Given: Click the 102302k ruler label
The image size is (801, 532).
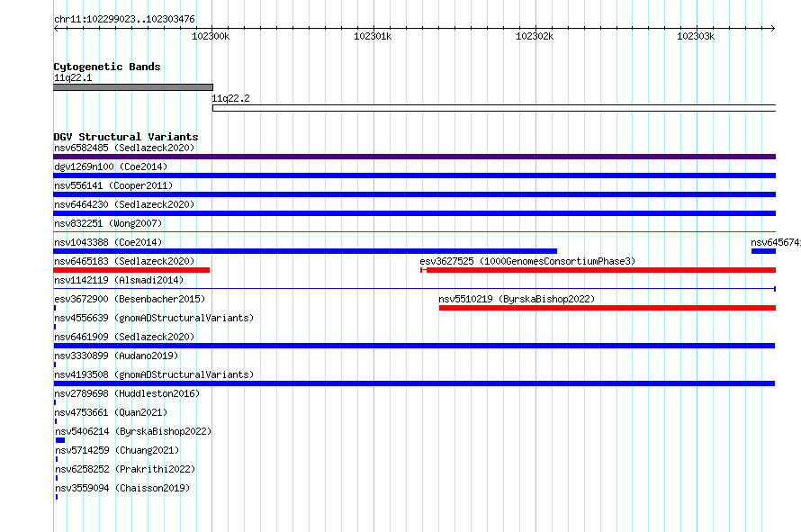Looking at the screenshot, I should point(535,36).
